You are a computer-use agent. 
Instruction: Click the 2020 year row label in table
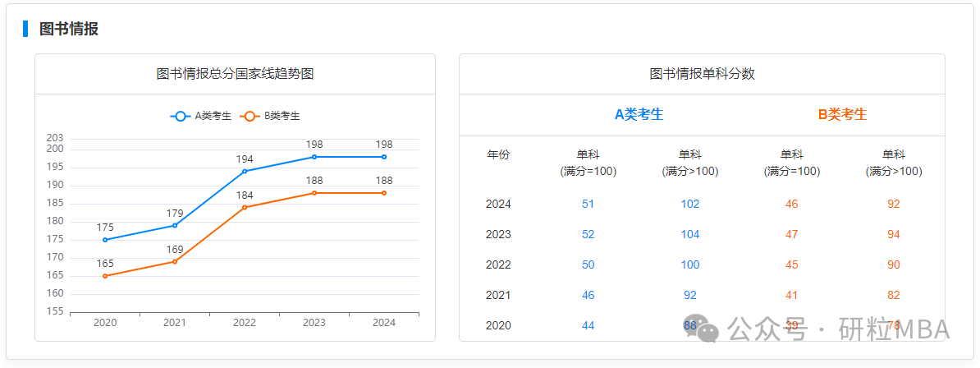pyautogui.click(x=498, y=325)
